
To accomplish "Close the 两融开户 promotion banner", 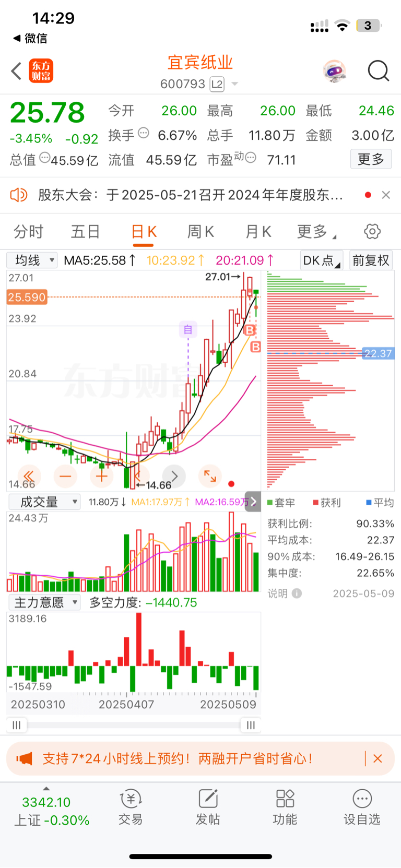I will coord(378,758).
